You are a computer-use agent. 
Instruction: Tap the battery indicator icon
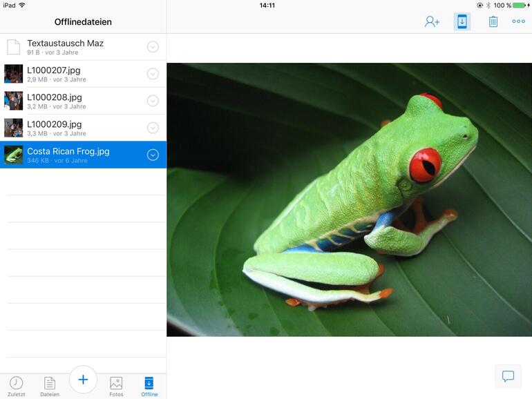pyautogui.click(x=519, y=5)
